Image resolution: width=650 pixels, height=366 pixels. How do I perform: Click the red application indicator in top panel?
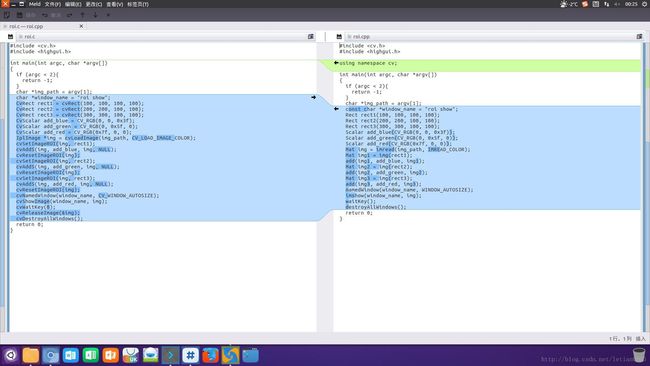[x=585, y=4]
